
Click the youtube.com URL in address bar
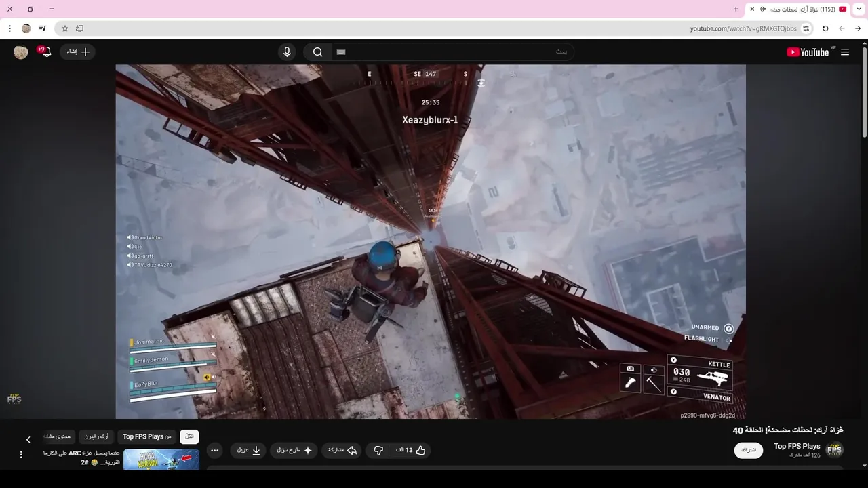(743, 28)
